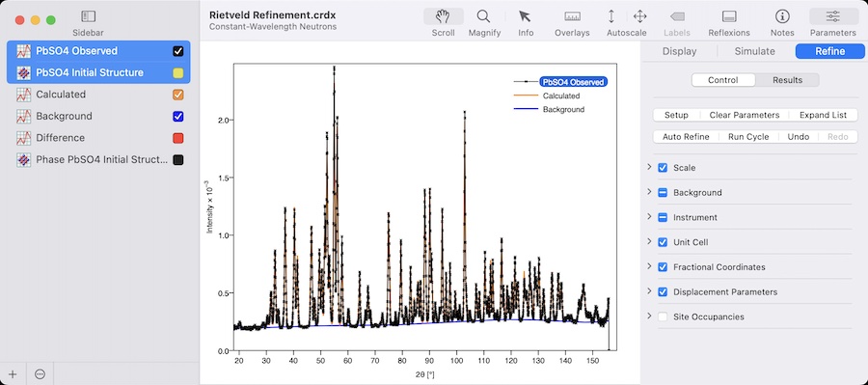
Task: Activate the Info arrow tool
Action: pyautogui.click(x=525, y=16)
